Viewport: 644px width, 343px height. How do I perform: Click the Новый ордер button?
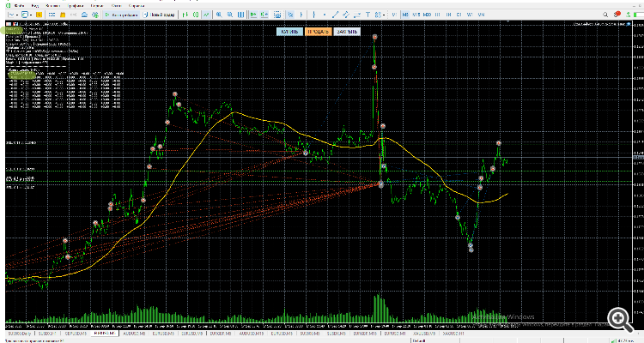pyautogui.click(x=160, y=15)
